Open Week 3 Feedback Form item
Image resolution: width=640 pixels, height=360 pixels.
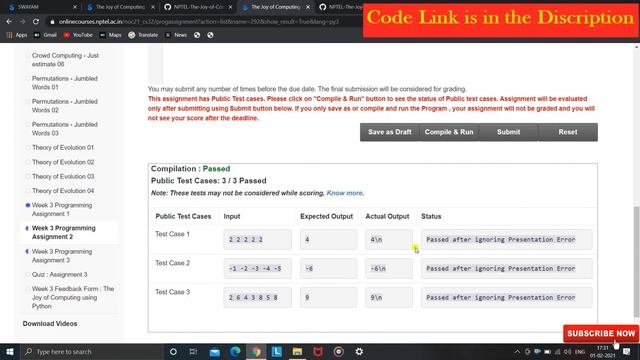(x=73, y=297)
